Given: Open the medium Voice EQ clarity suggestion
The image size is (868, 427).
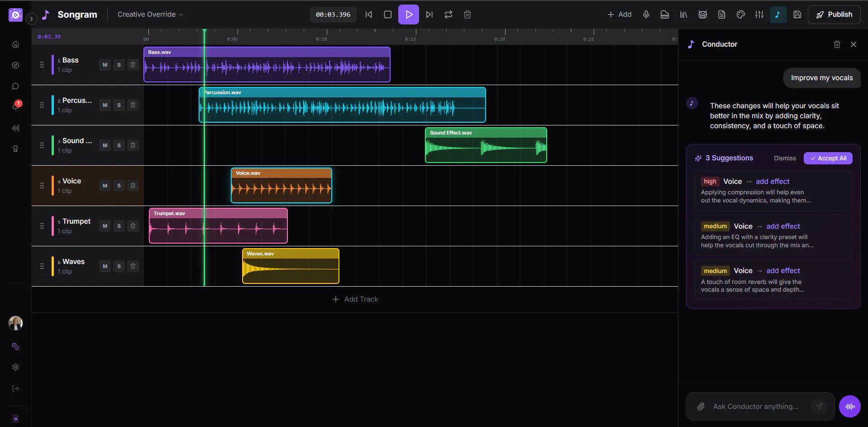Looking at the screenshot, I should click(773, 235).
